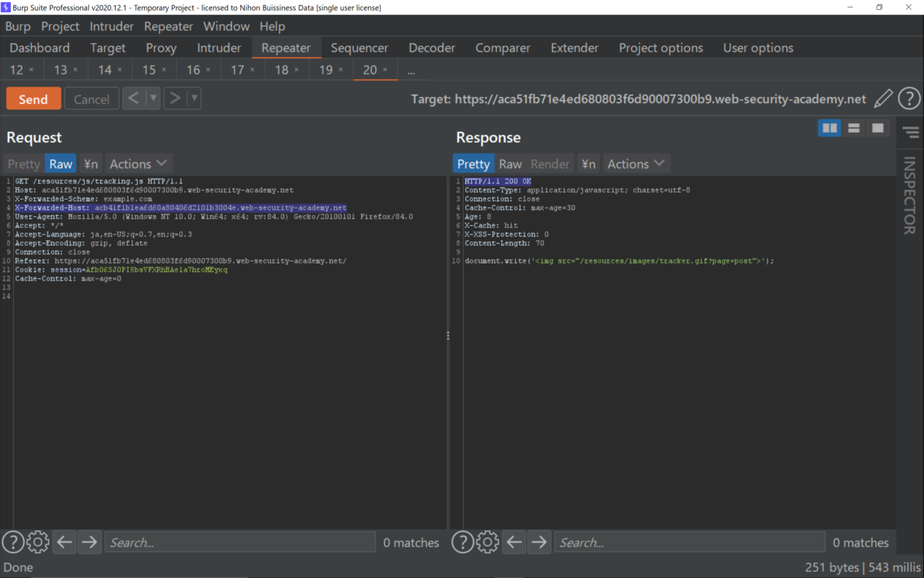Image resolution: width=924 pixels, height=578 pixels.
Task: Open response search help icon
Action: point(462,543)
